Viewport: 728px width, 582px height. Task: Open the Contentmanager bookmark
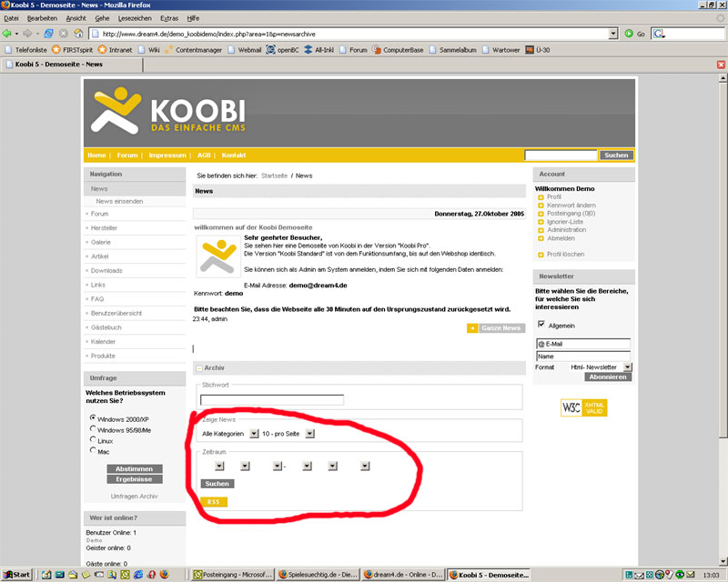click(193, 50)
